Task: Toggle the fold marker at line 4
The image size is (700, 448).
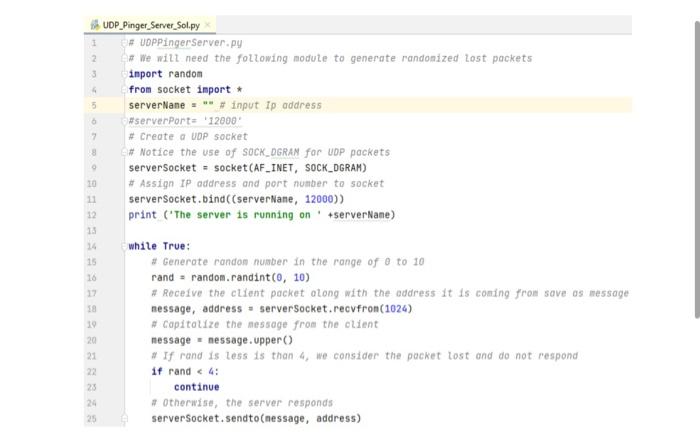Action: pyautogui.click(x=124, y=90)
